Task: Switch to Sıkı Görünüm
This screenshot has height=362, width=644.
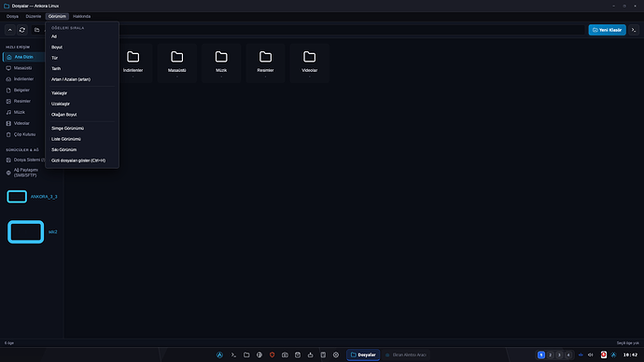Action: [x=82, y=149]
